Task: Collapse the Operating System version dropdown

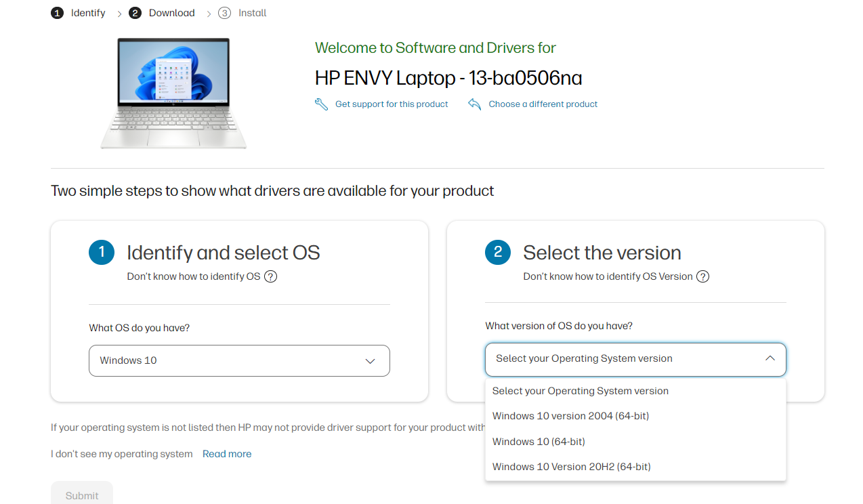Action: coord(635,359)
